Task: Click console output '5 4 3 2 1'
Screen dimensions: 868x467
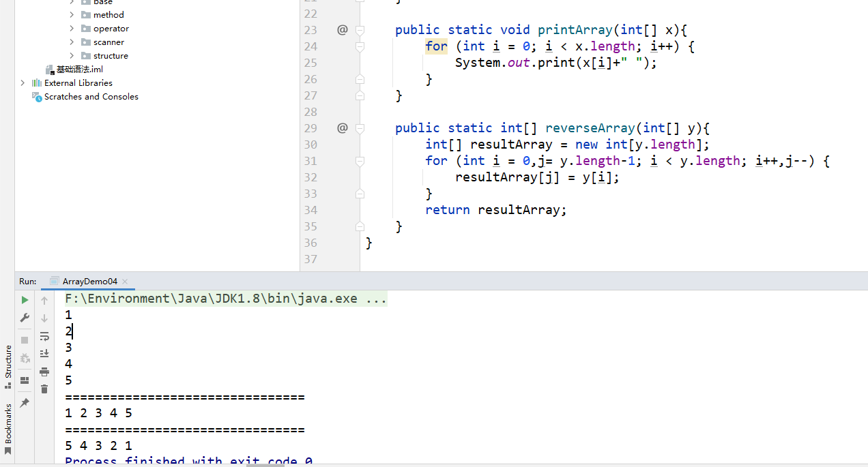Action: point(99,446)
